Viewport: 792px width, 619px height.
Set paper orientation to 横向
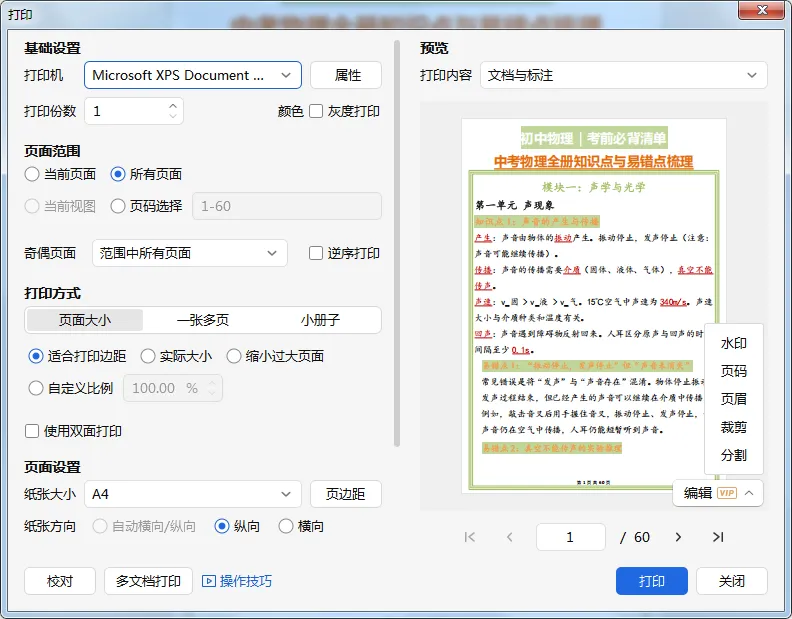pos(286,526)
